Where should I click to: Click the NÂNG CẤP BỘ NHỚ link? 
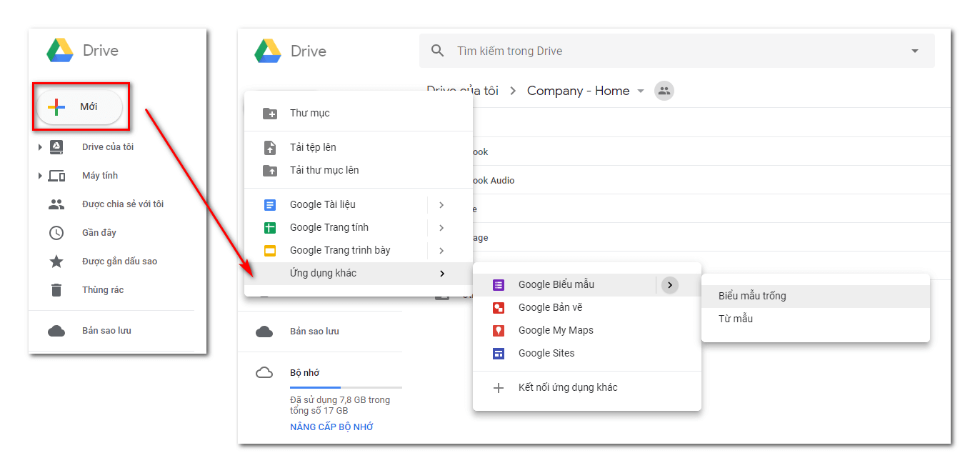331,427
